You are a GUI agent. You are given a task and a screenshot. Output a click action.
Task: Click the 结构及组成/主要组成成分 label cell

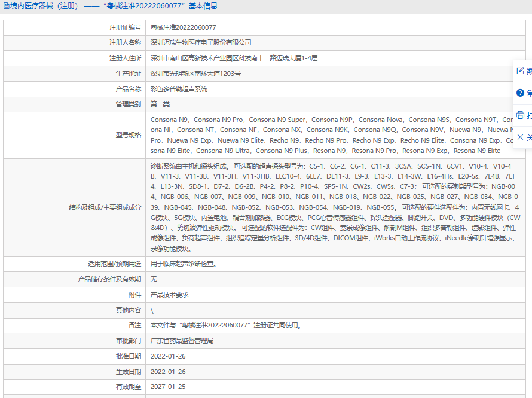tap(74, 207)
